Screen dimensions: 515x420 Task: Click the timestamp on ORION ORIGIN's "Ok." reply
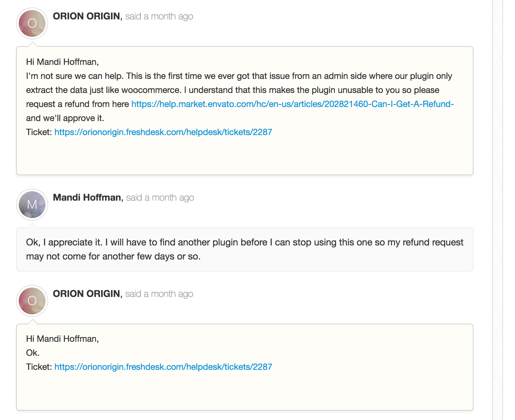[x=159, y=294]
